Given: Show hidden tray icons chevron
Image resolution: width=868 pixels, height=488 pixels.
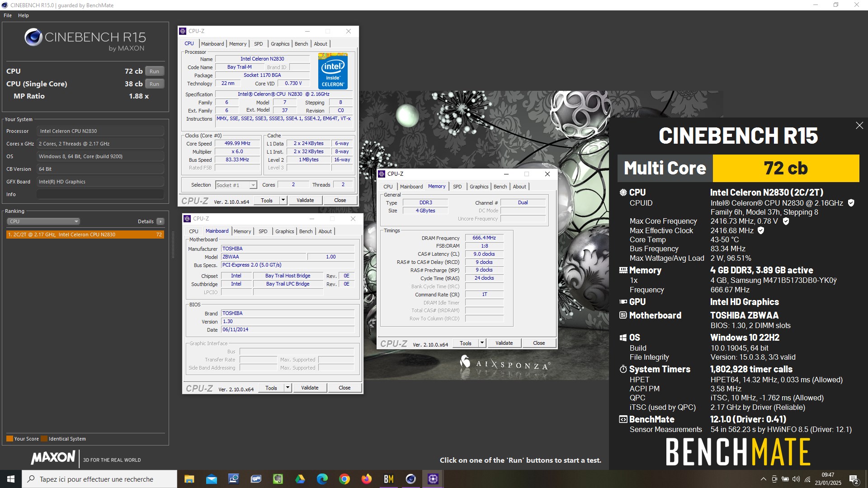Looking at the screenshot, I should 764,479.
